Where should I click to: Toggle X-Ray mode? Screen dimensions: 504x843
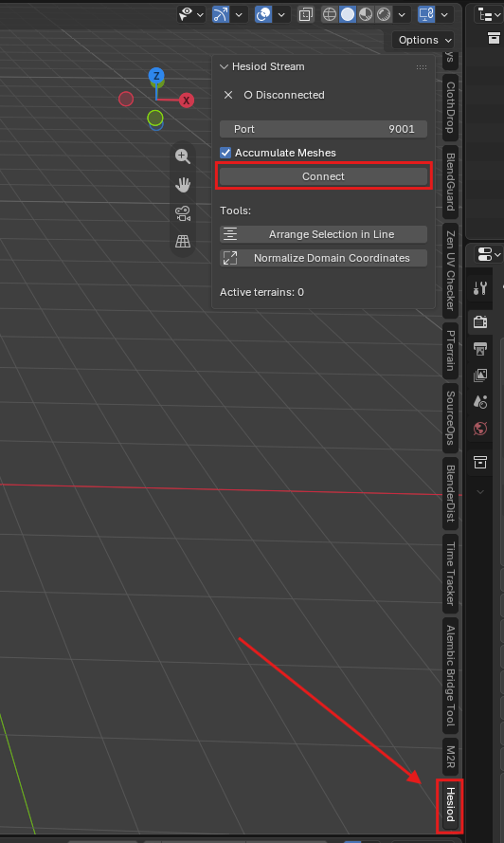point(306,14)
